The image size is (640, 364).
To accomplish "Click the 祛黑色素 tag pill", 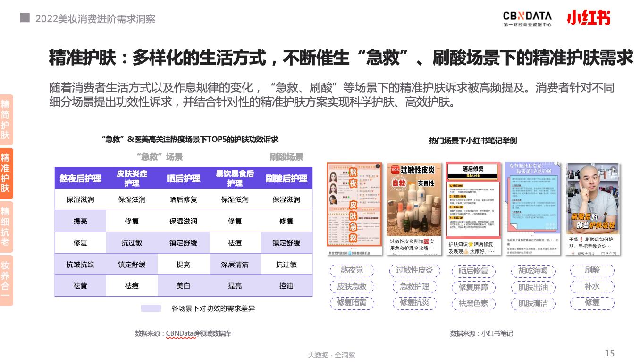I will 473,303.
